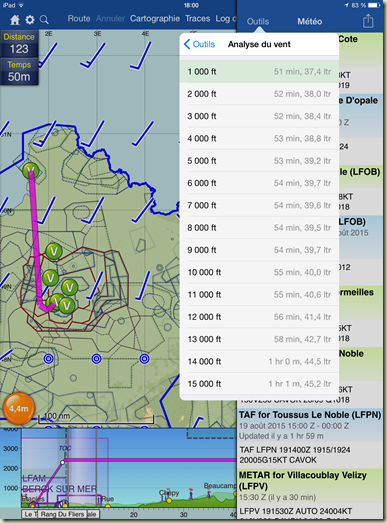This screenshot has height=523, width=387.
Task: Open the Route menu
Action: pos(79,18)
